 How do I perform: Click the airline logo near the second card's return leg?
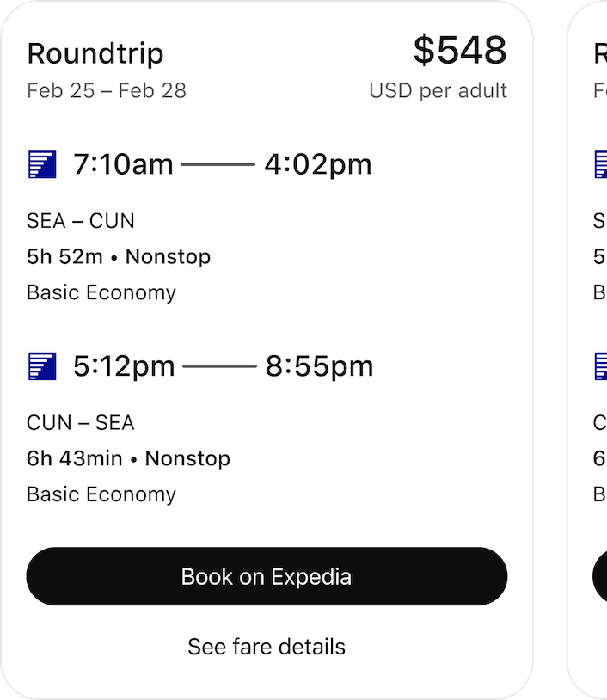(x=600, y=365)
